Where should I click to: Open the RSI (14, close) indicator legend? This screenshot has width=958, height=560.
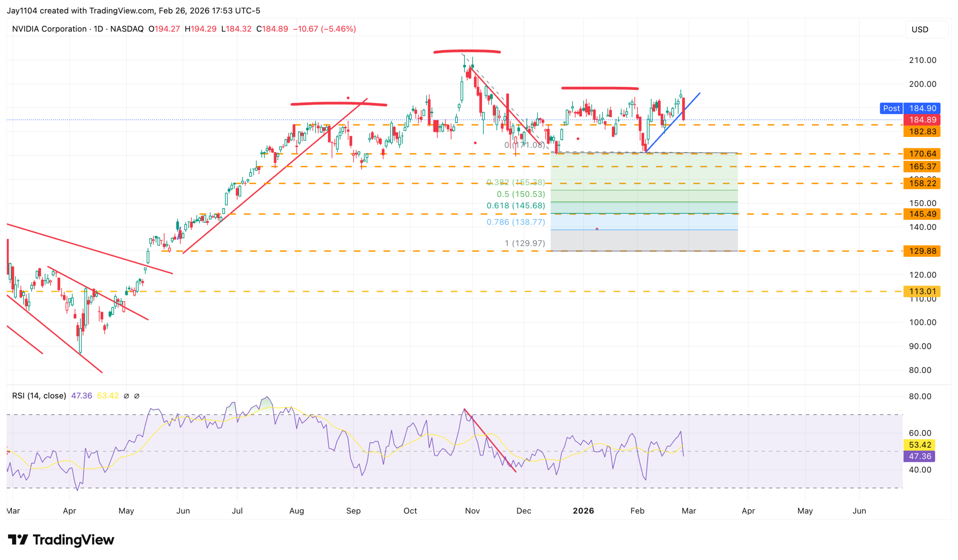[x=39, y=396]
